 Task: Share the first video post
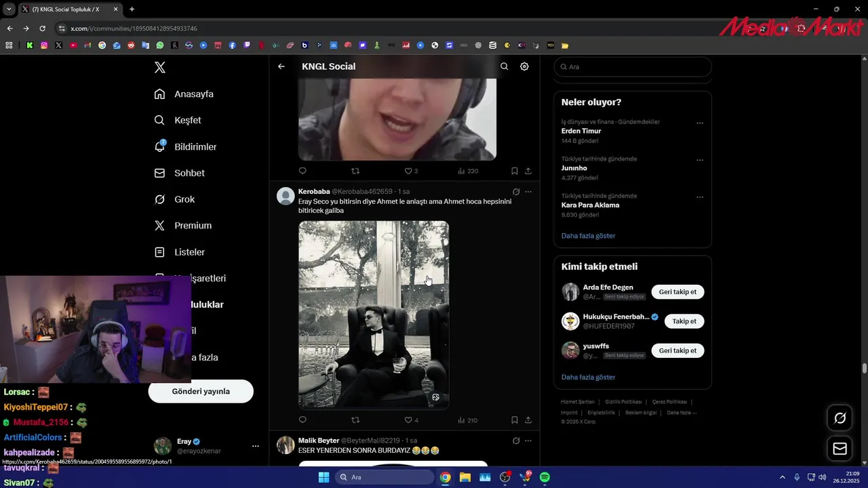(528, 171)
